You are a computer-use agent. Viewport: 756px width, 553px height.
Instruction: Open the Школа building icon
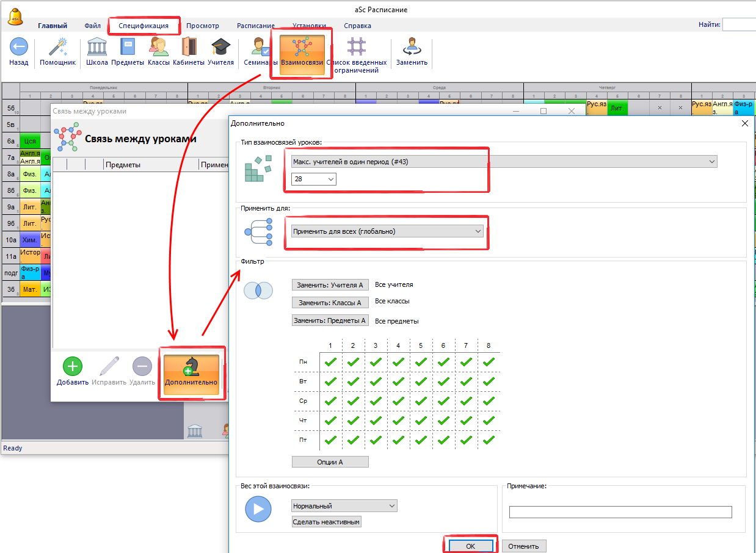click(x=96, y=48)
